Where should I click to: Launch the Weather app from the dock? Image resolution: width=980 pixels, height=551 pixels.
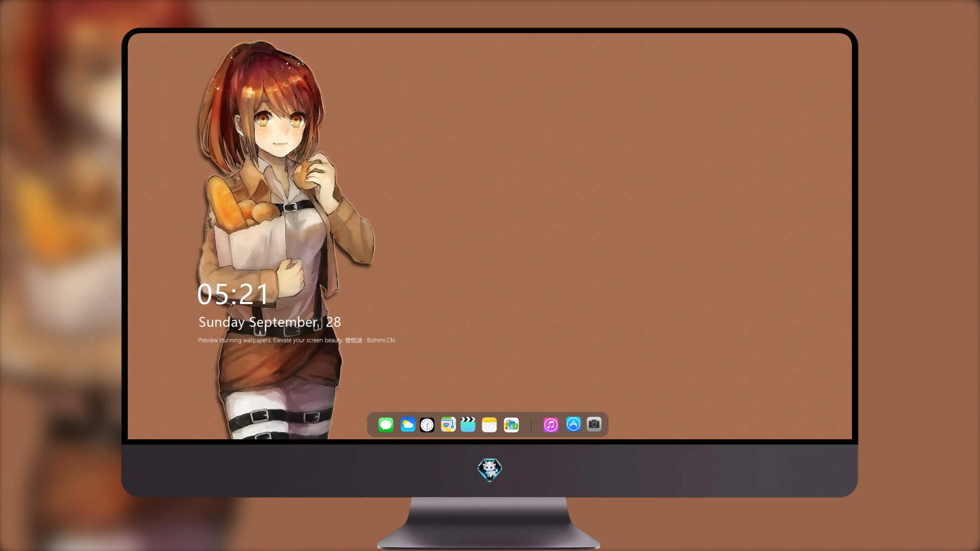pyautogui.click(x=408, y=424)
